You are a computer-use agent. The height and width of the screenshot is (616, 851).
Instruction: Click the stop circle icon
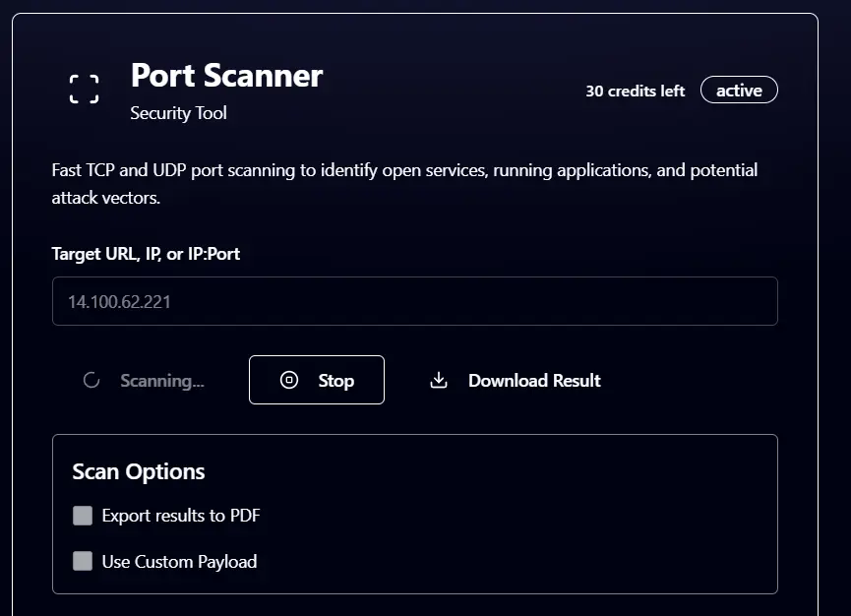coord(289,380)
